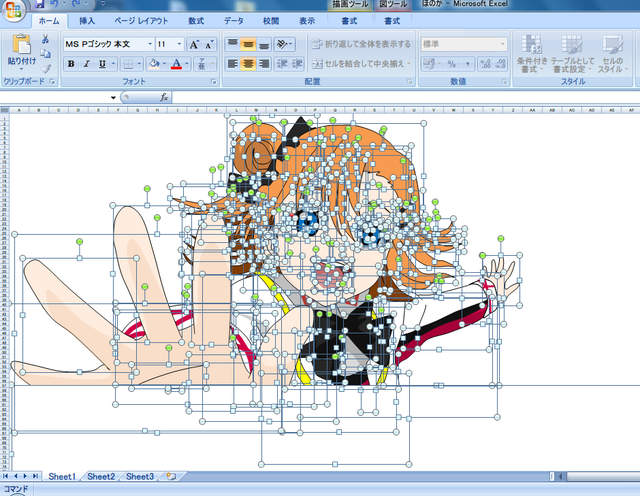
Task: Click the Cut scissors icon
Action: [x=45, y=39]
